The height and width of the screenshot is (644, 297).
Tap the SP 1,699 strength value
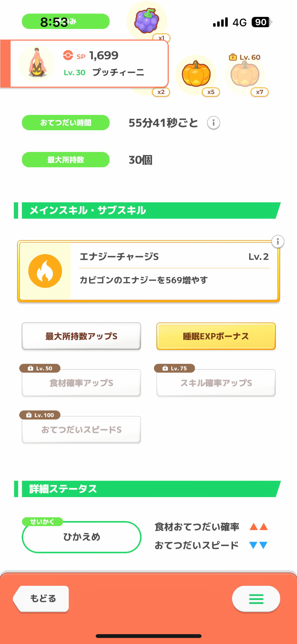click(x=104, y=55)
